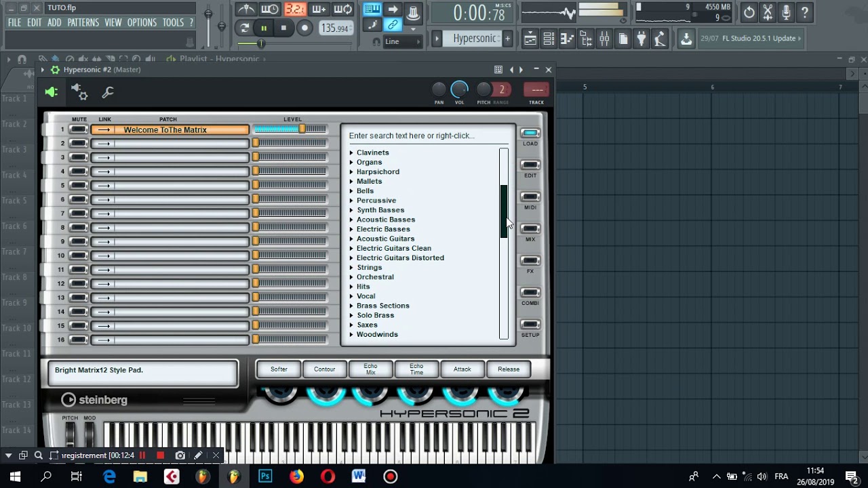Click the FX button in Hypersonic
The width and height of the screenshot is (868, 488).
coord(530,261)
